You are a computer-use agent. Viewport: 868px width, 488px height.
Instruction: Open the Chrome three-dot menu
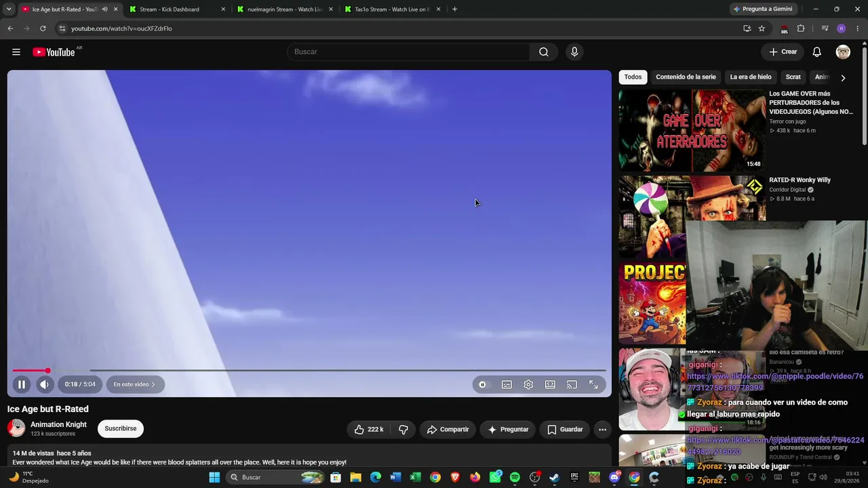(x=858, y=28)
